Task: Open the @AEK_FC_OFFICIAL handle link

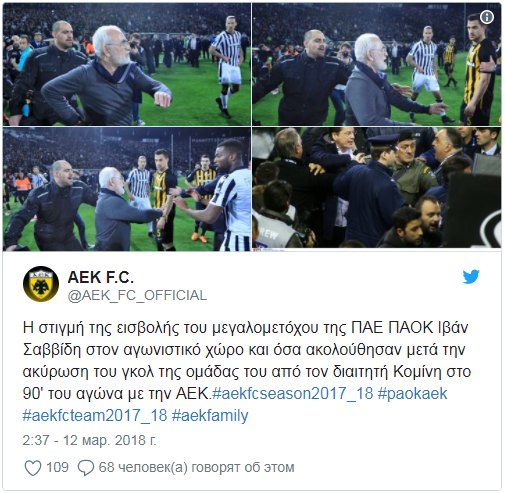Action: [x=137, y=295]
